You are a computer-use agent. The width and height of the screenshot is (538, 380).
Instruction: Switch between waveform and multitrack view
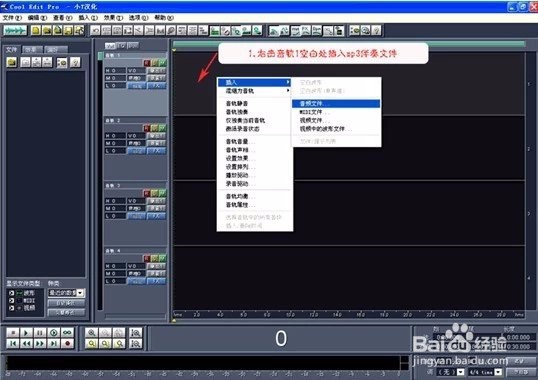[x=15, y=31]
